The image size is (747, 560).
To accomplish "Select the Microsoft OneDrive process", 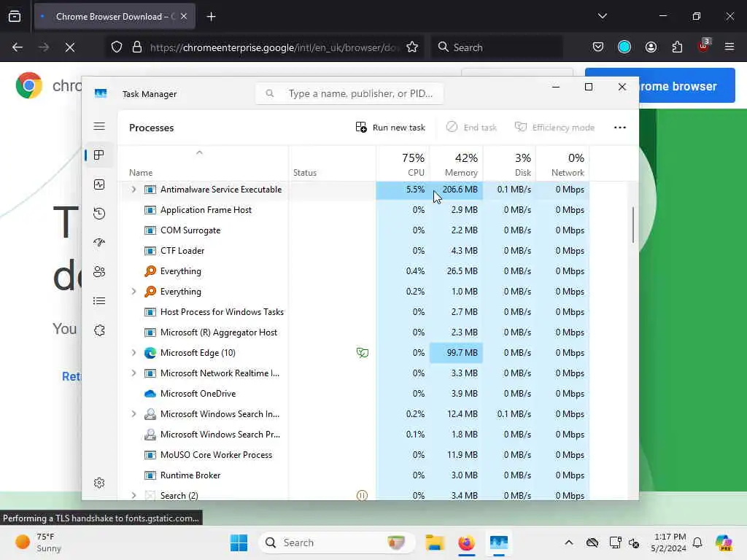I will (354, 394).
